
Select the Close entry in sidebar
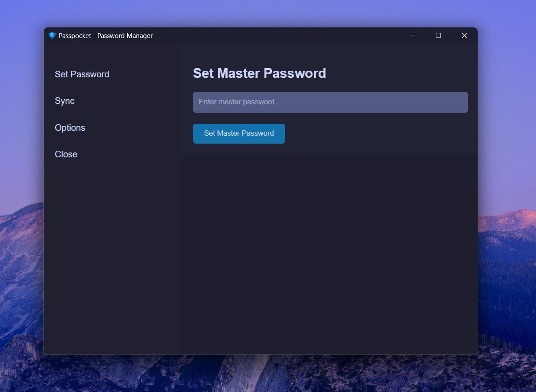[66, 154]
